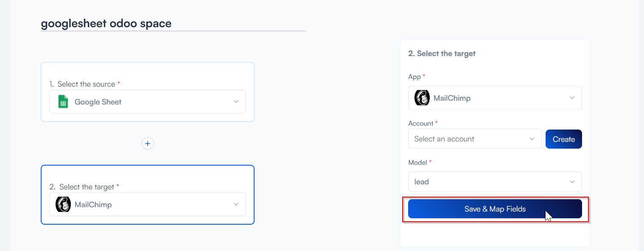644x251 pixels.
Task: Click the chevron arrow in the Model field
Action: coord(572,182)
